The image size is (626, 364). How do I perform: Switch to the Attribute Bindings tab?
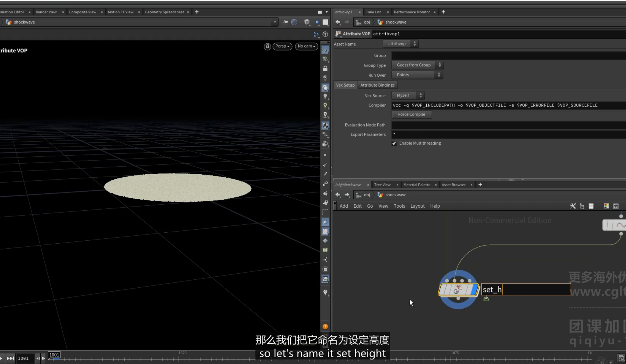(x=377, y=85)
